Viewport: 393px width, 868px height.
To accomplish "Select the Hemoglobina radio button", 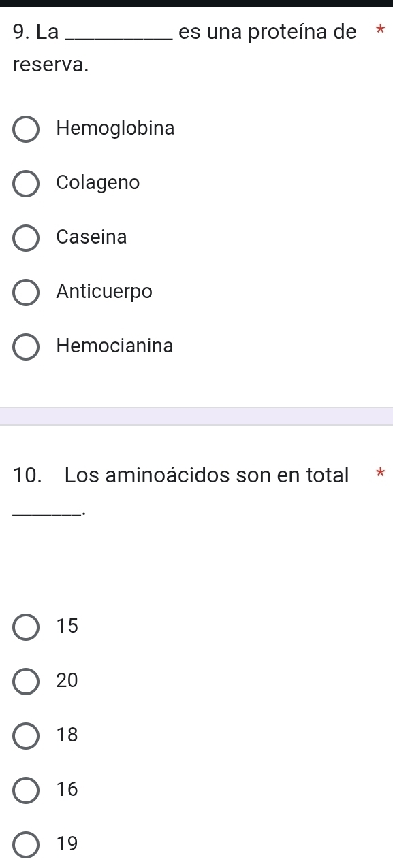I will pyautogui.click(x=25, y=129).
